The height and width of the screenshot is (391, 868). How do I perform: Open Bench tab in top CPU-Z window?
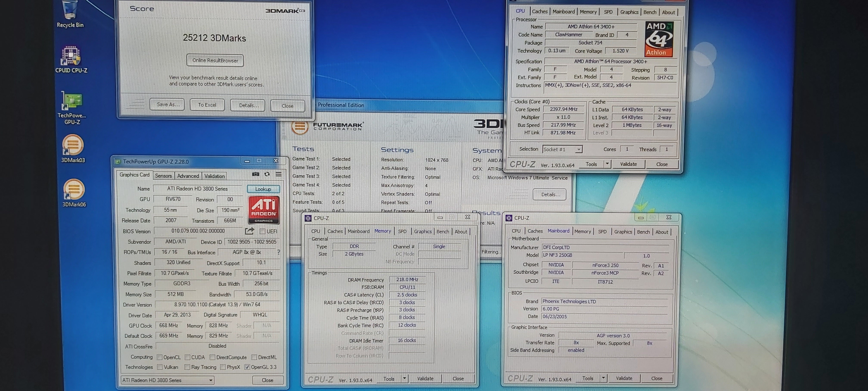pyautogui.click(x=650, y=12)
